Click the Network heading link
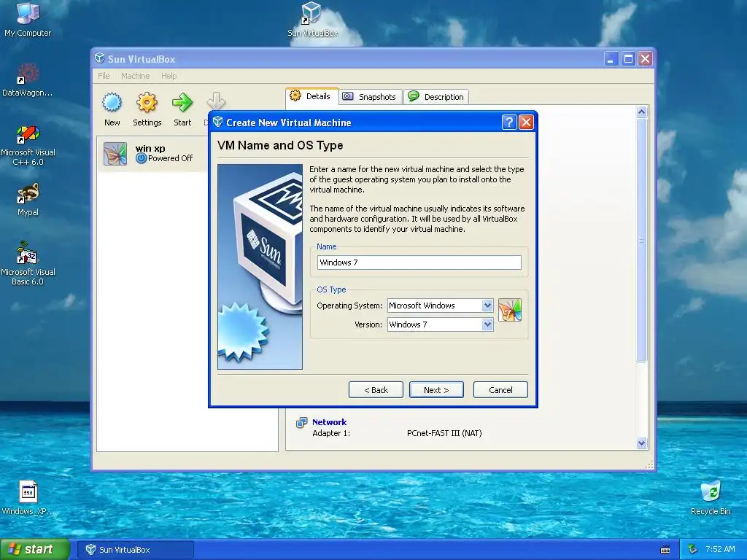 (329, 422)
